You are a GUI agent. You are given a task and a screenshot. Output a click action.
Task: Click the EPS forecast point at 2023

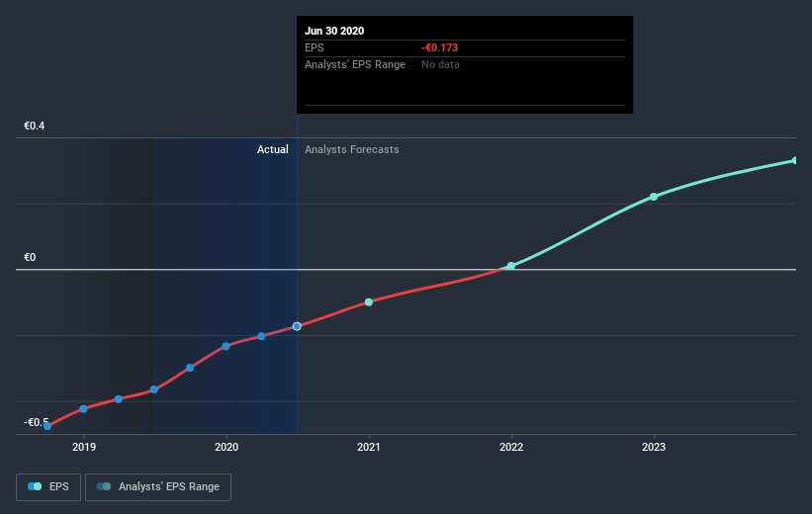pos(654,197)
